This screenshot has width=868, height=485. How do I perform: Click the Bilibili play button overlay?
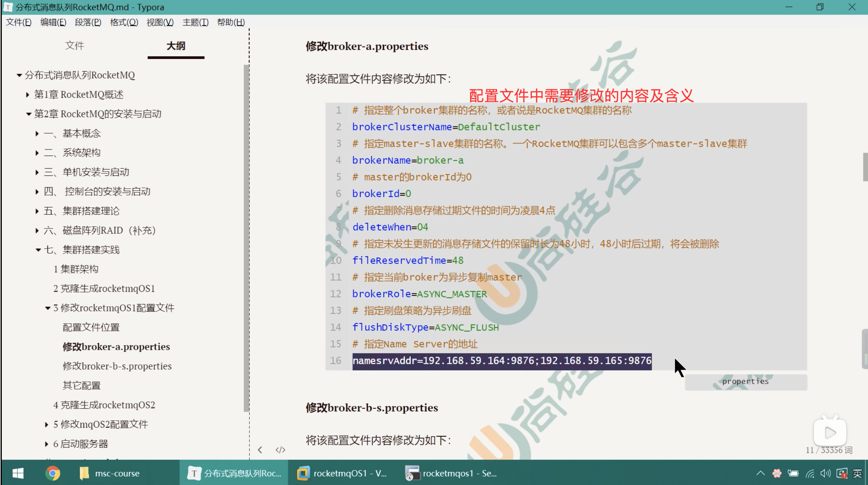pyautogui.click(x=830, y=432)
